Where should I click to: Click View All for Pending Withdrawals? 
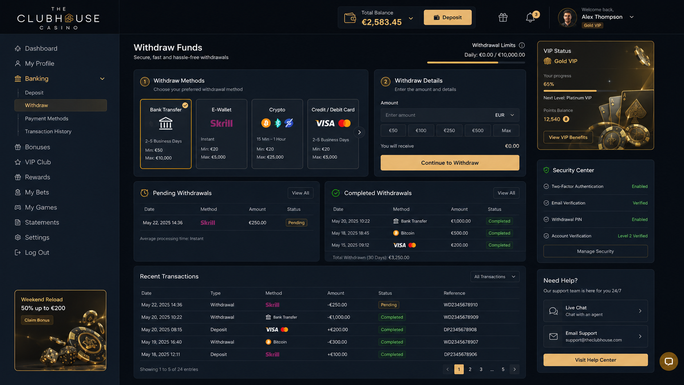pyautogui.click(x=300, y=193)
